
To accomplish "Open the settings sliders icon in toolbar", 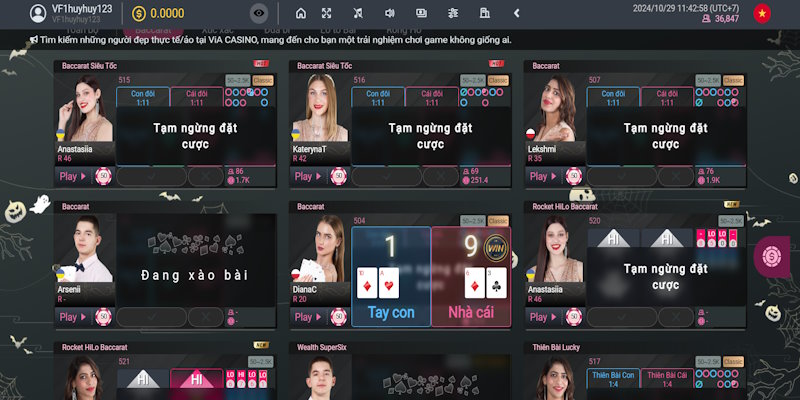I will coord(453,13).
